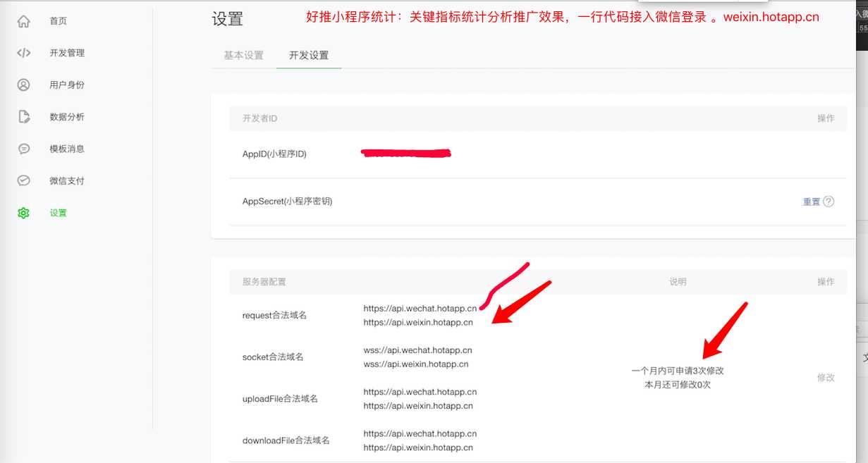Click uploadFile domain https://api.weixin.hotapp.cn

pos(418,406)
